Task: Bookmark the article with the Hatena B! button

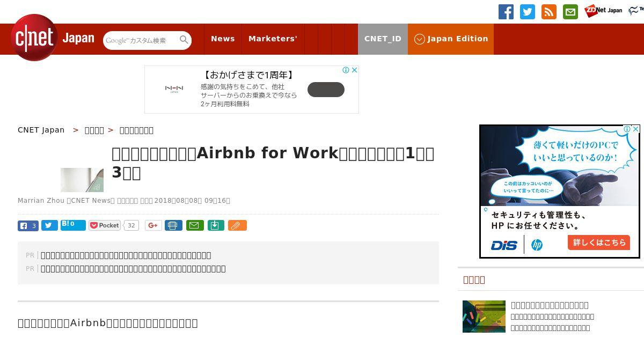Action: pos(73,225)
